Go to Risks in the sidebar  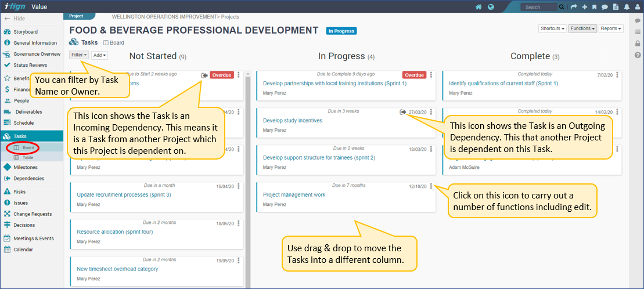tap(19, 192)
